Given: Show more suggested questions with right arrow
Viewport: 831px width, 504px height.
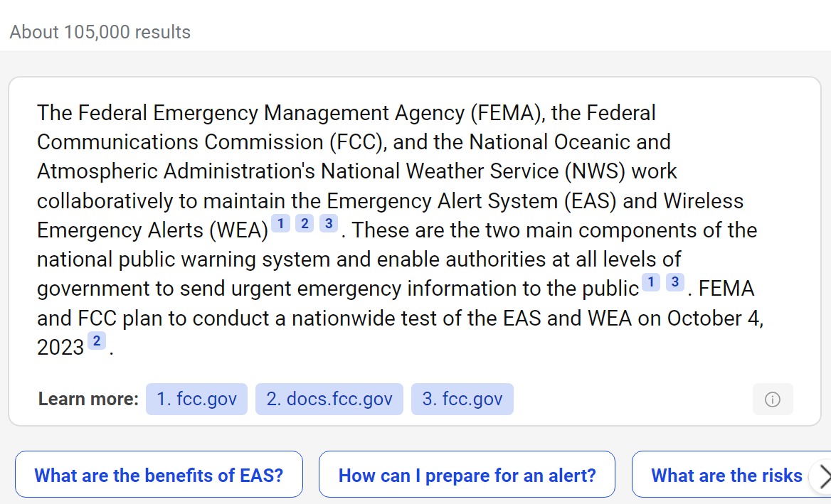Looking at the screenshot, I should pos(822,476).
